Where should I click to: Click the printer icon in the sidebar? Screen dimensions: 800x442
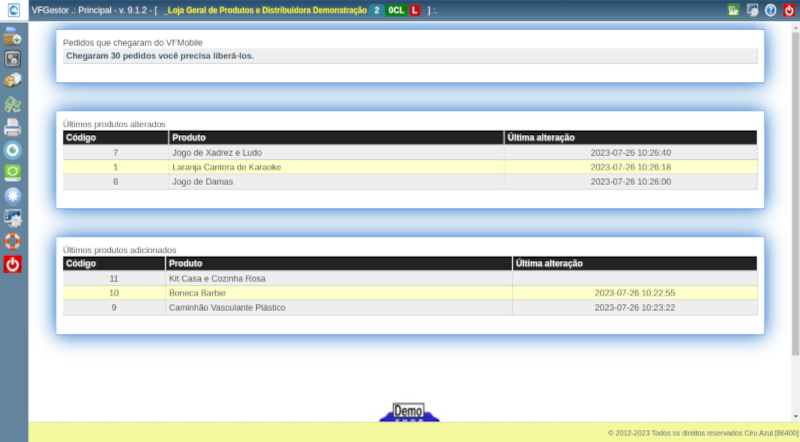coord(13,127)
